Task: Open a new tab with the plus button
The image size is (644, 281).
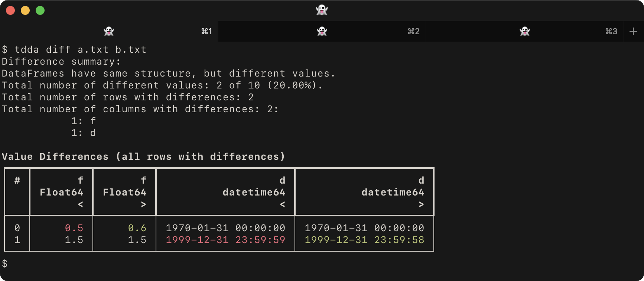Action: pos(634,32)
